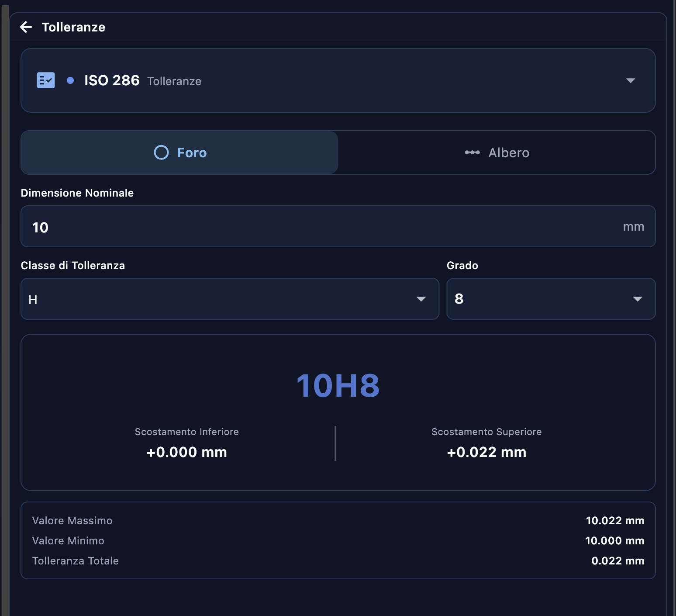Viewport: 676px width, 616px height.
Task: Click the +0.022 mm upper deviation value
Action: coord(486,452)
